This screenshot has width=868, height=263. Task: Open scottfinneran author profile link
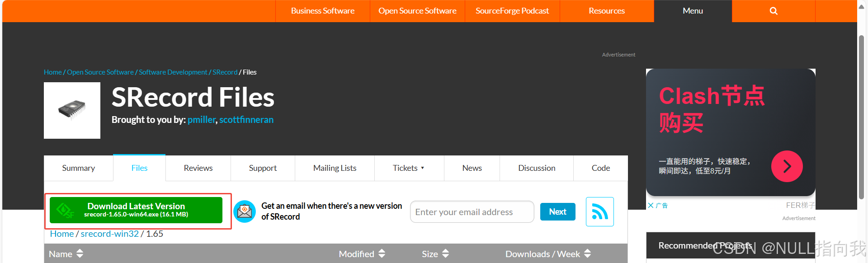(246, 120)
